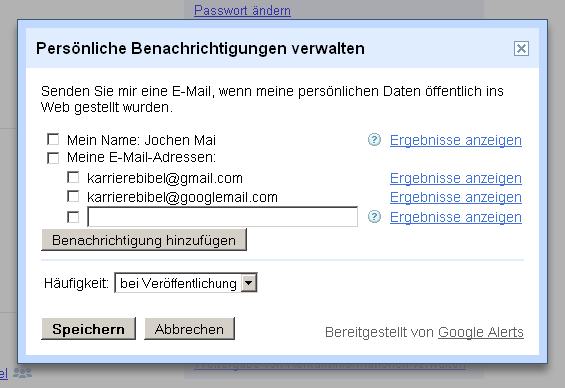Click Passwort ändern link in background page
The height and width of the screenshot is (388, 565).
coord(243,10)
